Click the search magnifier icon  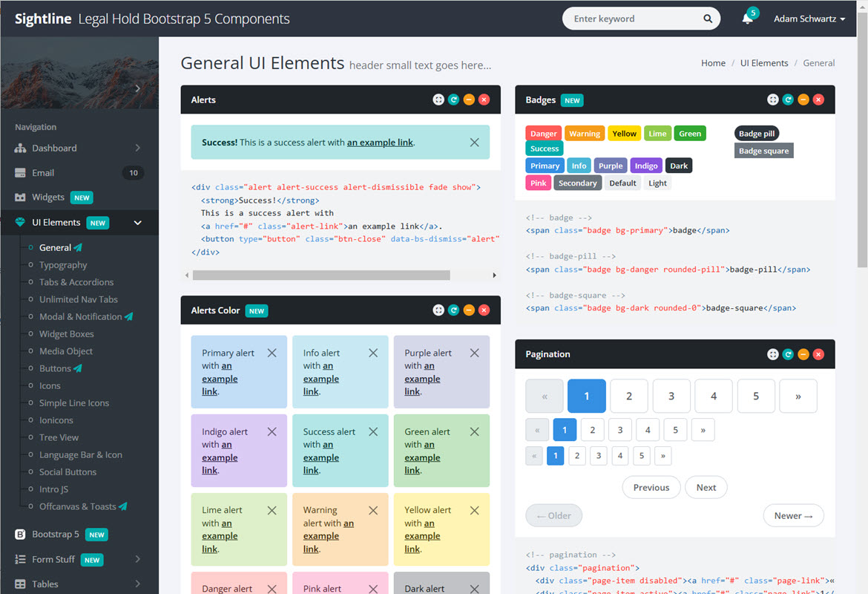[x=708, y=19]
